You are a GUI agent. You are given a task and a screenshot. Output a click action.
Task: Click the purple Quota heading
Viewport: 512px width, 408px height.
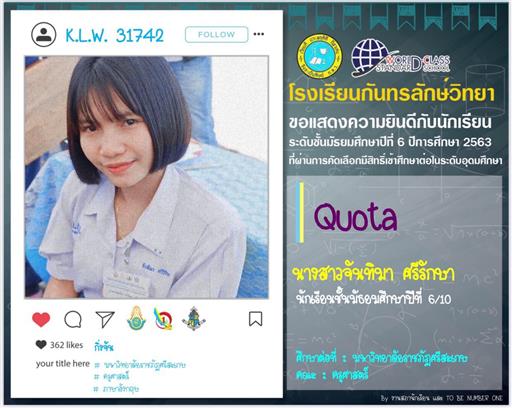tap(355, 218)
